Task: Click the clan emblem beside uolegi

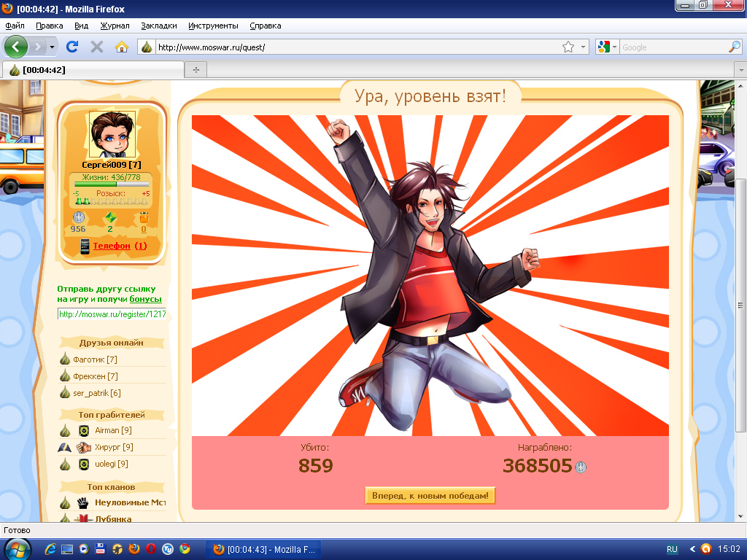Action: [x=84, y=464]
